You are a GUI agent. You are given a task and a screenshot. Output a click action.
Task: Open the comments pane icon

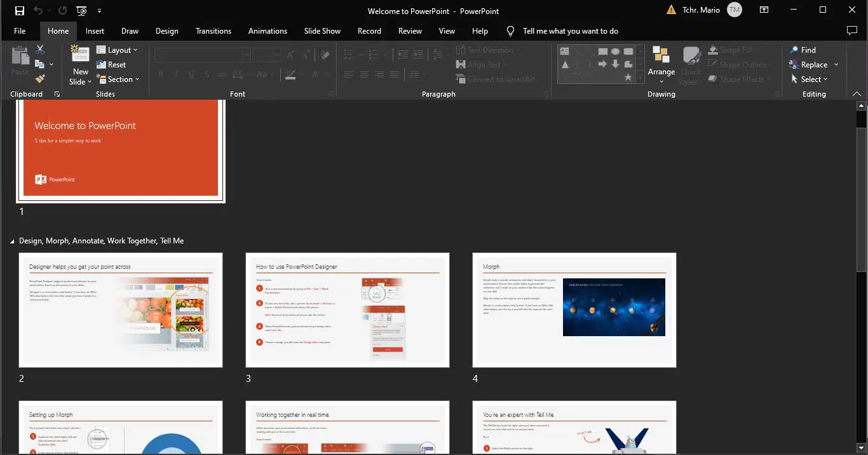click(x=852, y=31)
